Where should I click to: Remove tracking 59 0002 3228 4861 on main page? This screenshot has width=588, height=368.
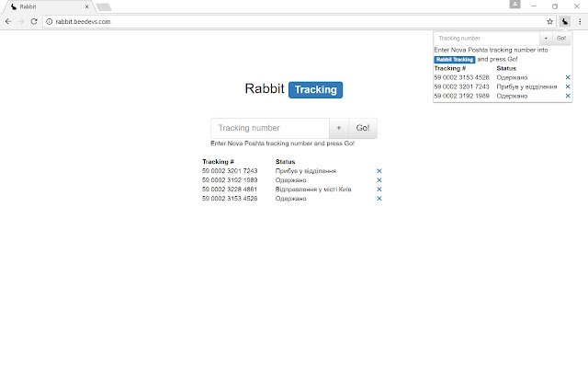(379, 190)
